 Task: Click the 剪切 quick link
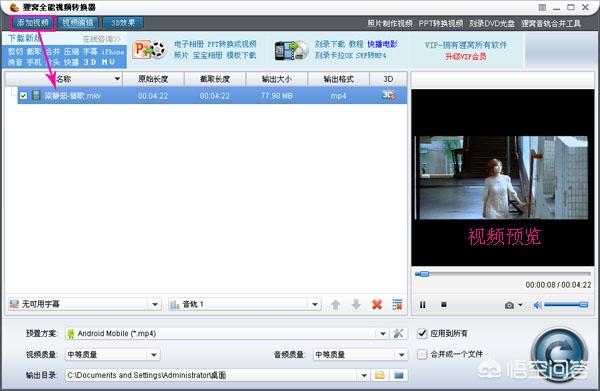pyautogui.click(x=15, y=51)
